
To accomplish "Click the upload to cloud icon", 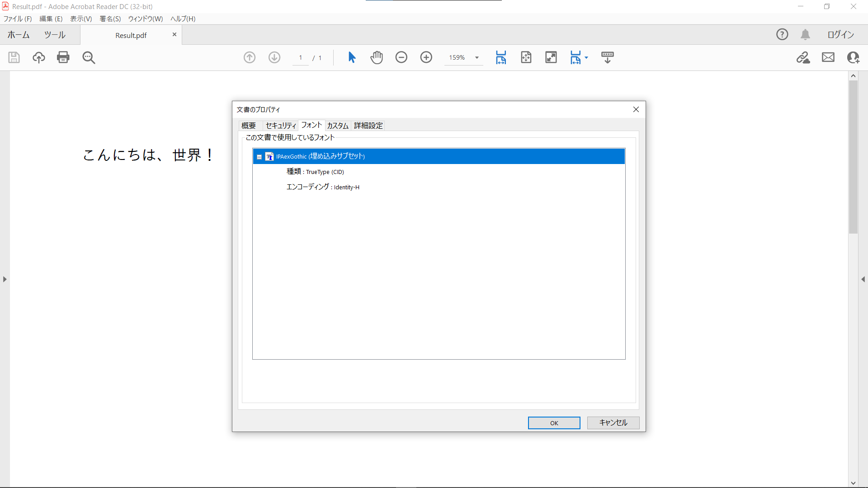I will 39,57.
